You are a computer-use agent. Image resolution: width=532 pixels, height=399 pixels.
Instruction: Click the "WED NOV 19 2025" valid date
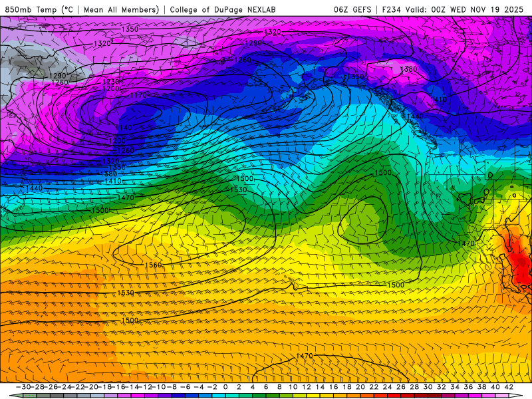(487, 9)
